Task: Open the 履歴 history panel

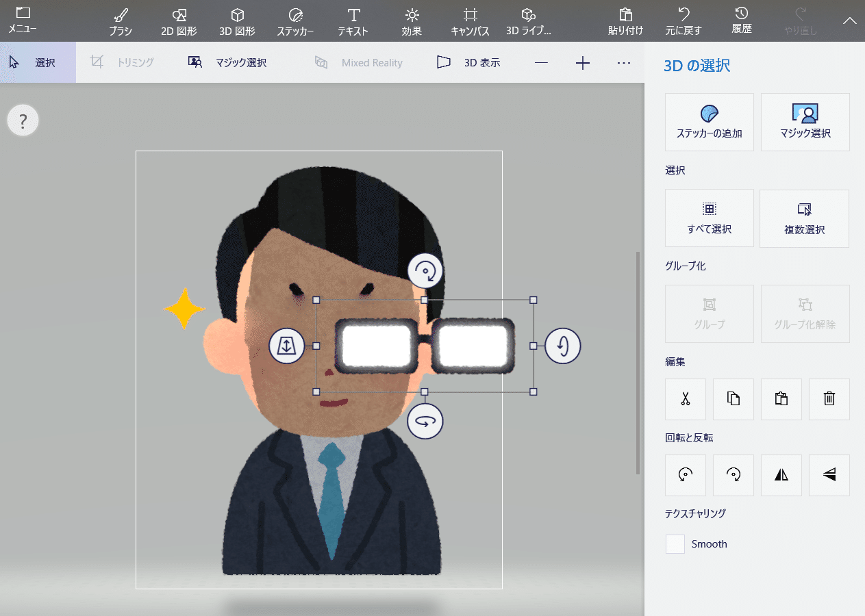Action: 741,21
